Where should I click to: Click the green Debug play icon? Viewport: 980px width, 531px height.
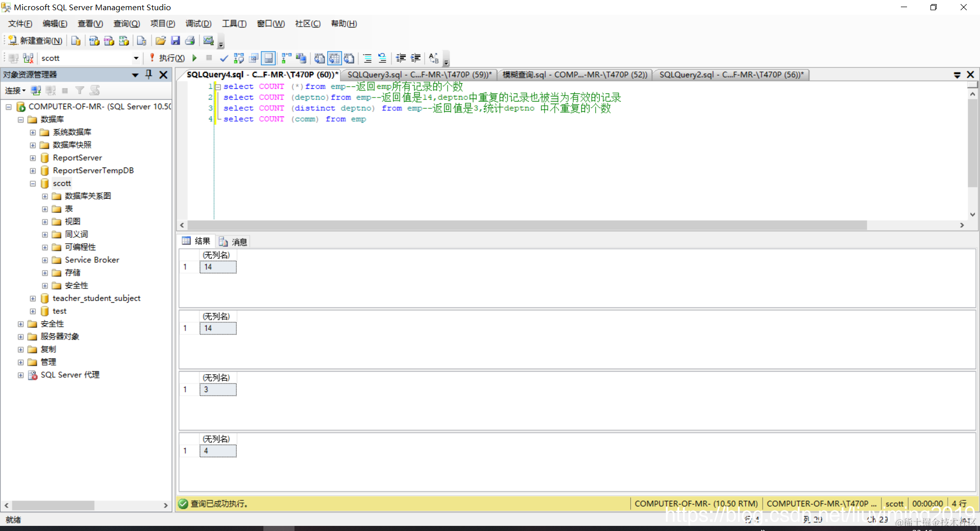point(194,58)
